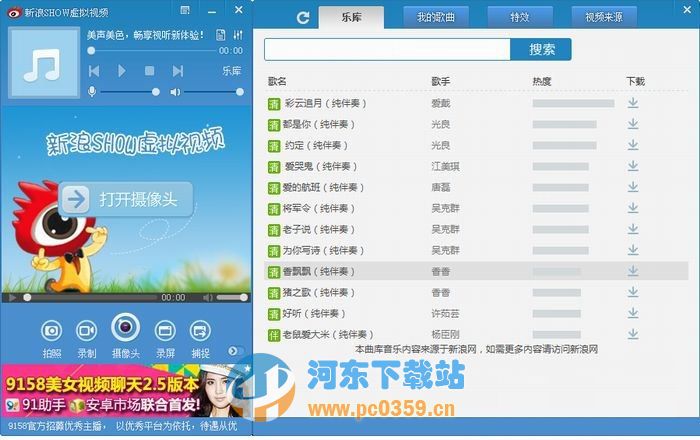Open the equalizer settings icon
This screenshot has width=700, height=440.
(238, 35)
